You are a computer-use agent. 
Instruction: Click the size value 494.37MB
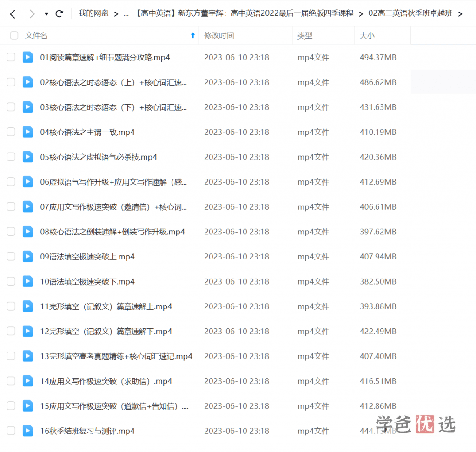(x=378, y=57)
